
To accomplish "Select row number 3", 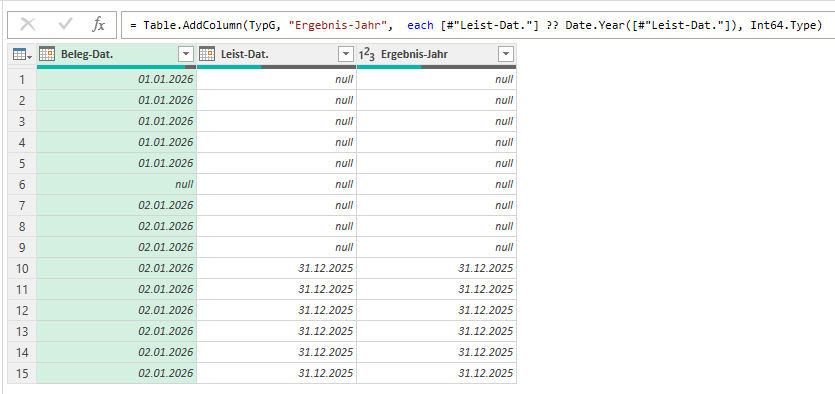I will [x=22, y=121].
